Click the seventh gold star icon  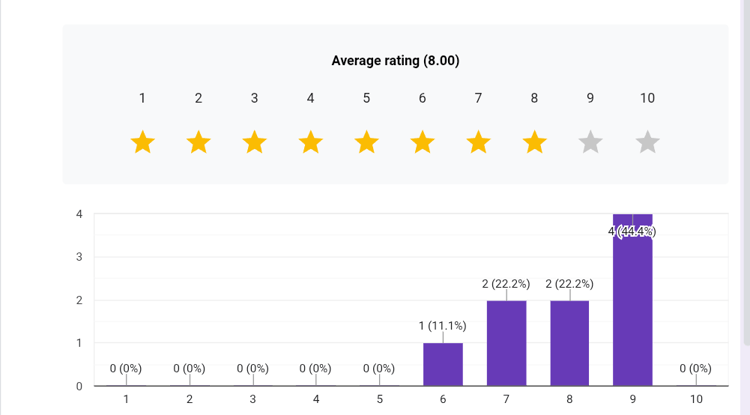pos(479,143)
